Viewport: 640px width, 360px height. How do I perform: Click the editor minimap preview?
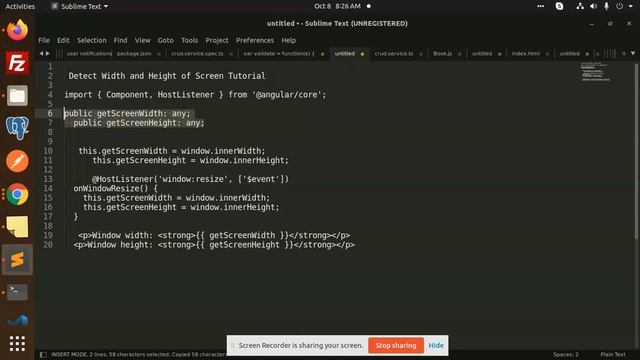[x=595, y=72]
